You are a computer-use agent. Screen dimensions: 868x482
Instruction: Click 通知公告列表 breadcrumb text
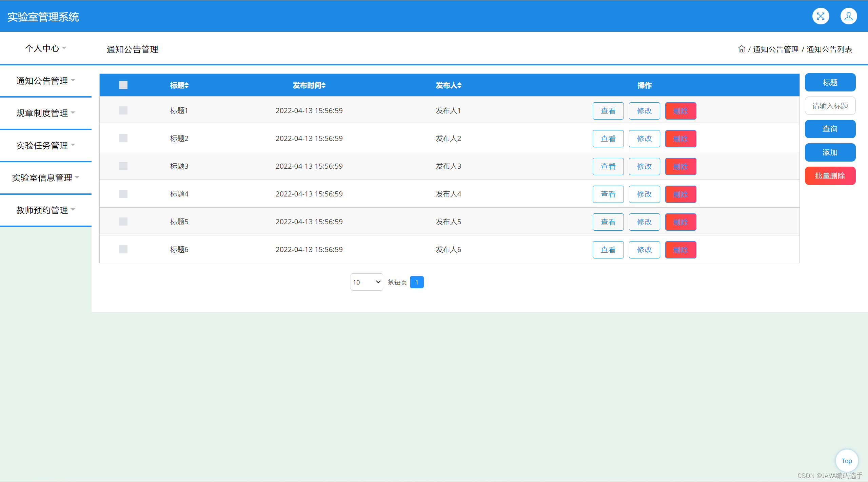click(x=829, y=49)
